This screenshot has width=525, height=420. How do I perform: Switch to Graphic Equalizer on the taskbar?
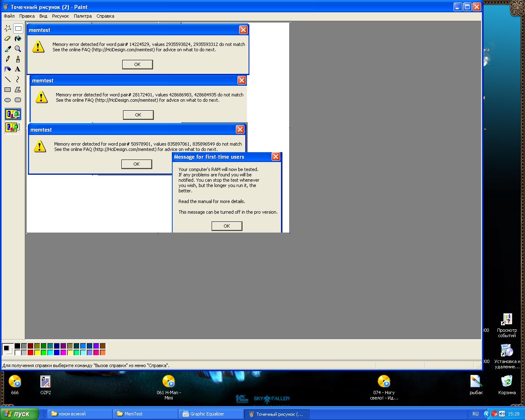coord(211,414)
